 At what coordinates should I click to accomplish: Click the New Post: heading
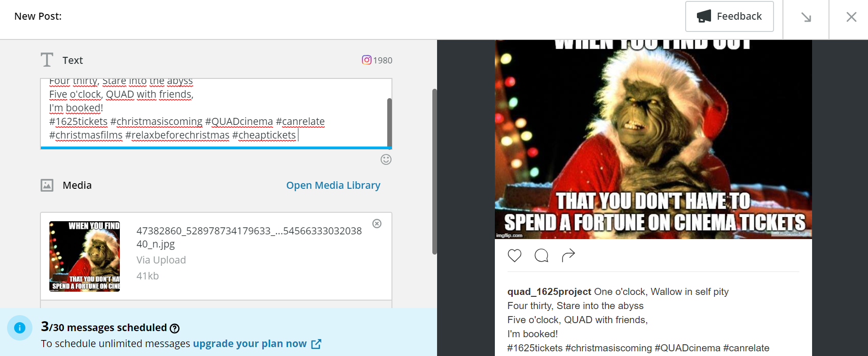click(38, 16)
